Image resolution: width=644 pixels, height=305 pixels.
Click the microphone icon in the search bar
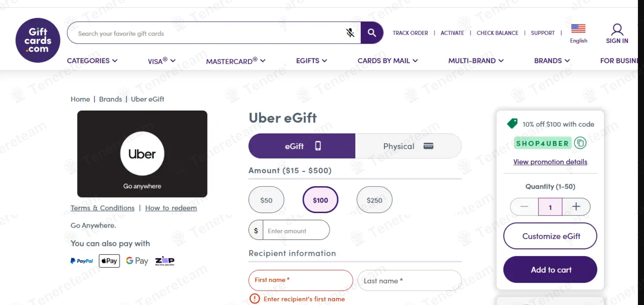coord(351,33)
